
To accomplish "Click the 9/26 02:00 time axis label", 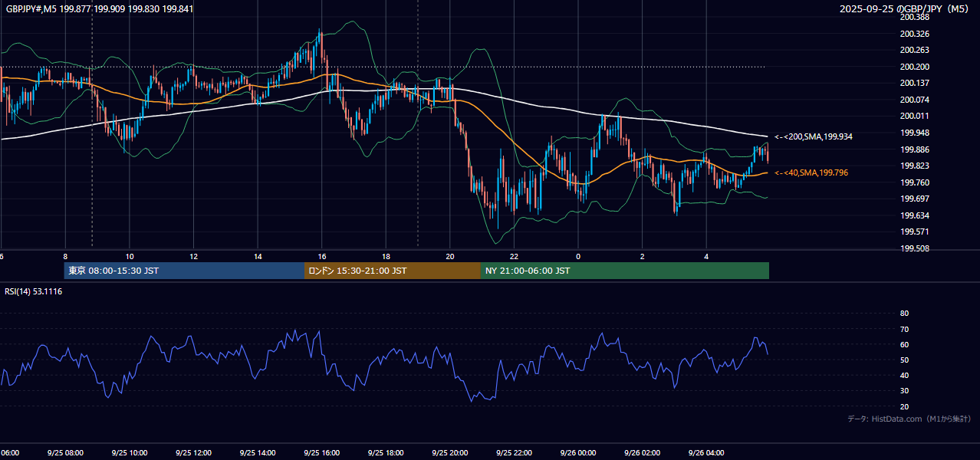I will 642,453.
